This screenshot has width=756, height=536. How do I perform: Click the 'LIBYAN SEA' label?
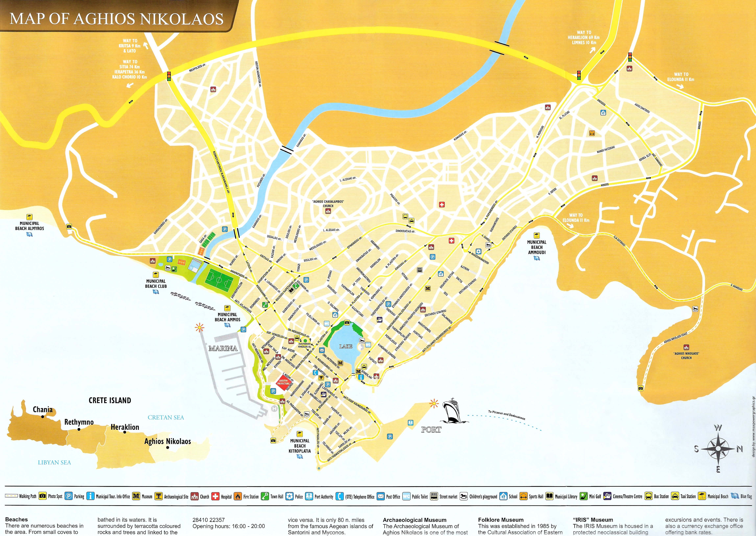[x=54, y=462]
